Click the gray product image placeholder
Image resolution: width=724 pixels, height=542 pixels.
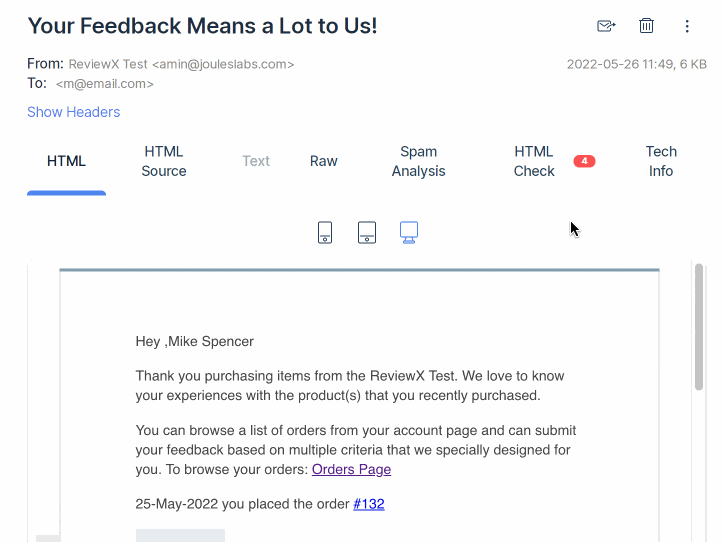180,536
